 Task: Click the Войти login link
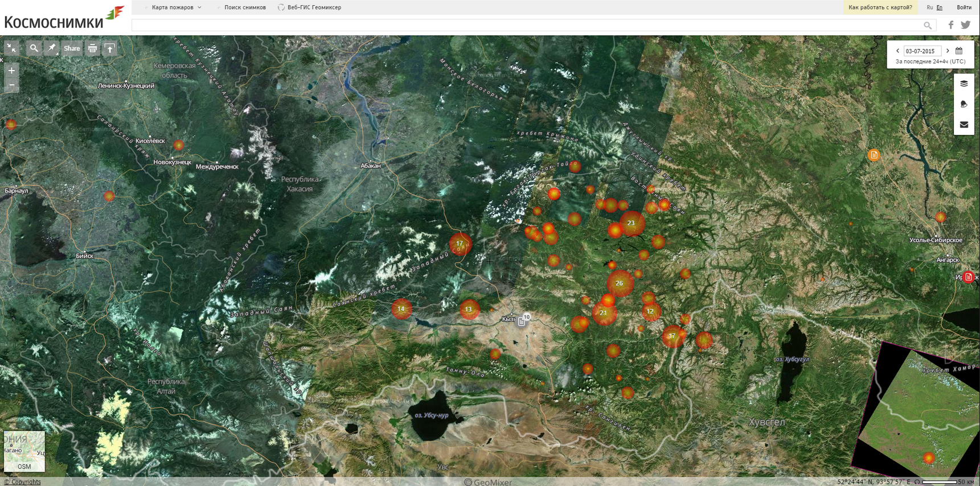[x=963, y=7]
